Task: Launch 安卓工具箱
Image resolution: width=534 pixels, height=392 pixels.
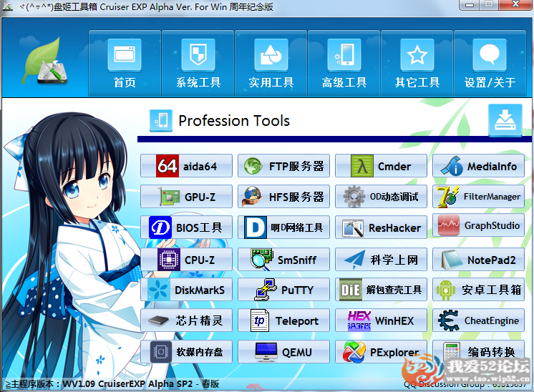Action: coord(478,290)
